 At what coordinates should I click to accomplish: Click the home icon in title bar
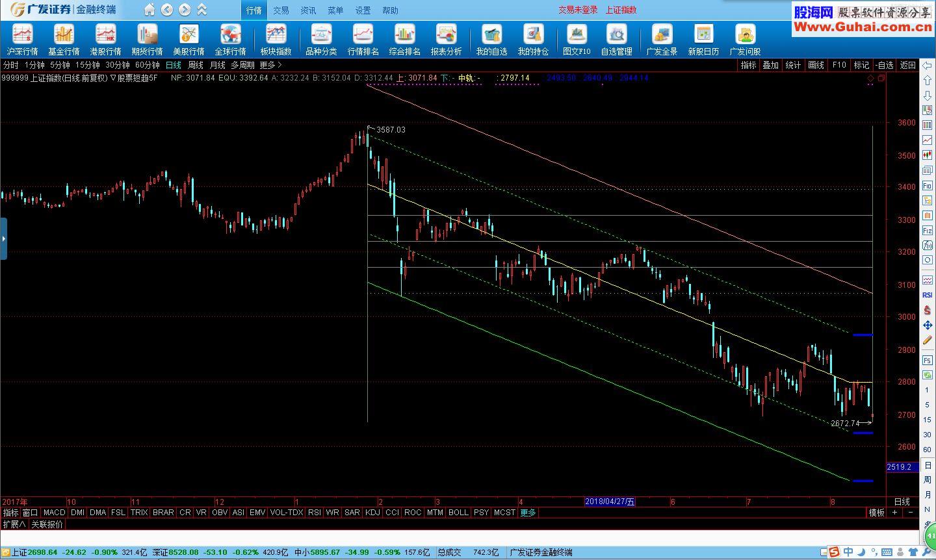click(x=149, y=10)
